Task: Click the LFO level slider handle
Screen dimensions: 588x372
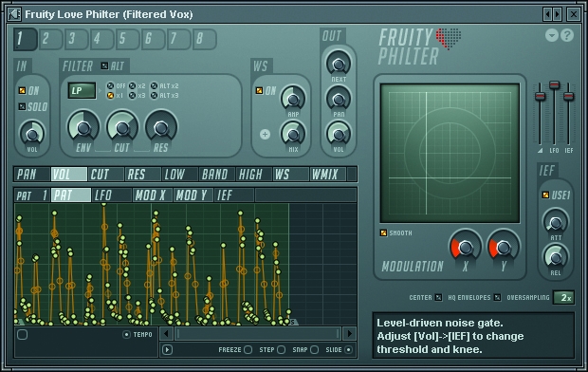Action: point(554,84)
